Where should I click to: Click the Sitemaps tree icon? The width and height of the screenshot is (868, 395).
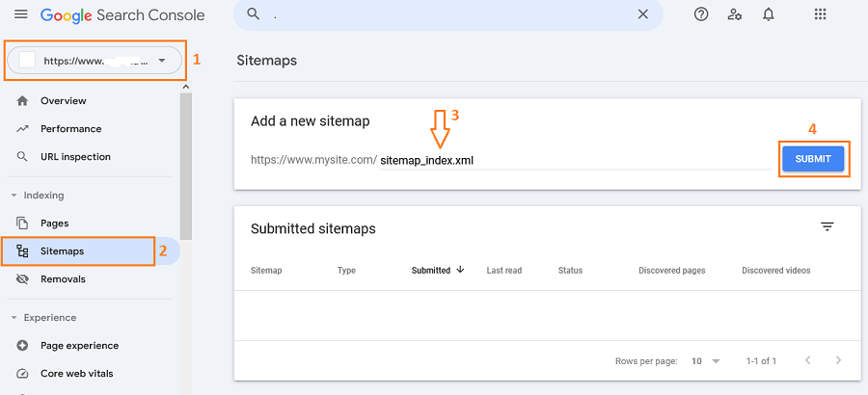[22, 251]
